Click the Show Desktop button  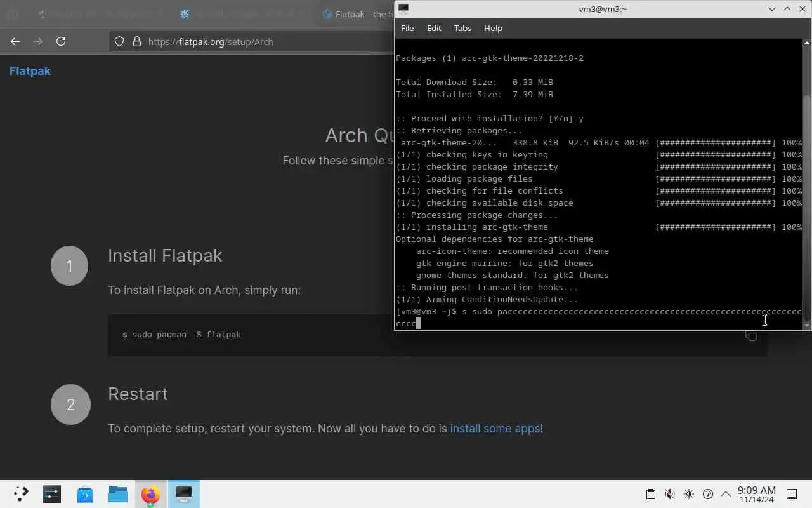(792, 494)
